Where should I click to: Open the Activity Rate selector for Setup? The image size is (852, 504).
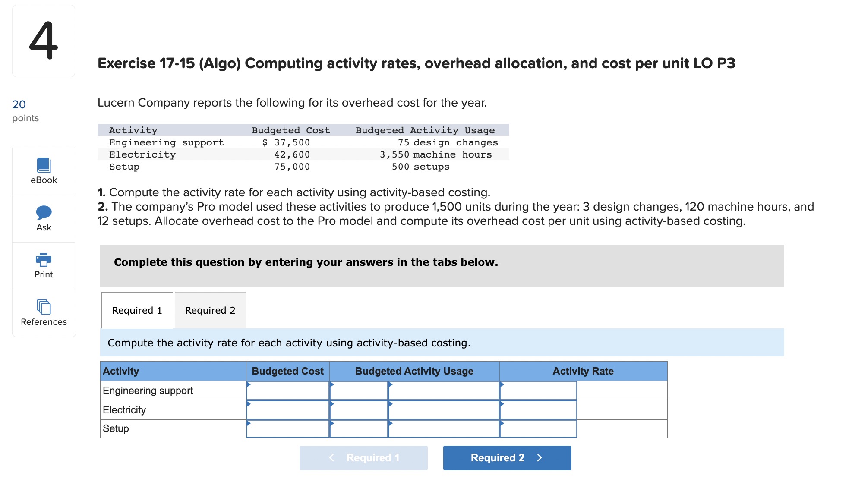[502, 423]
